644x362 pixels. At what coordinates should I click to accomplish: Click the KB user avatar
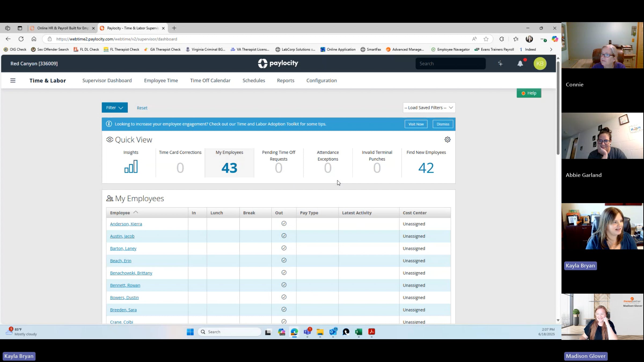coord(540,64)
